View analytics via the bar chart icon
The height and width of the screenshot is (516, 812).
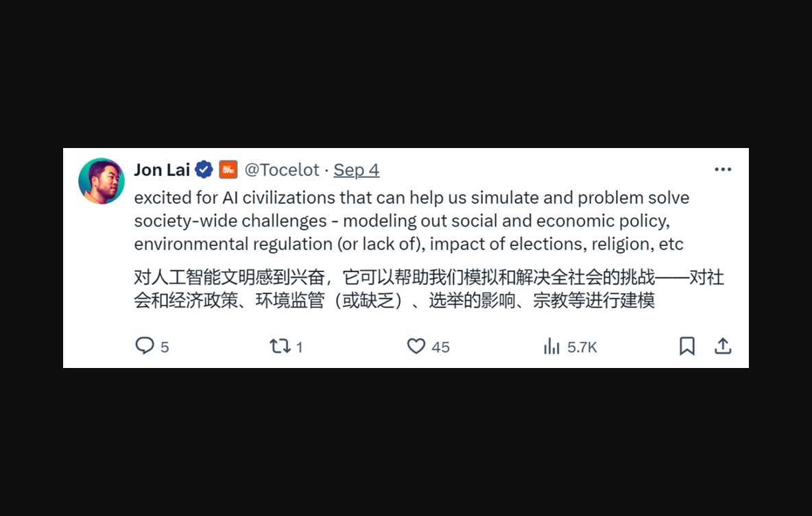(552, 346)
